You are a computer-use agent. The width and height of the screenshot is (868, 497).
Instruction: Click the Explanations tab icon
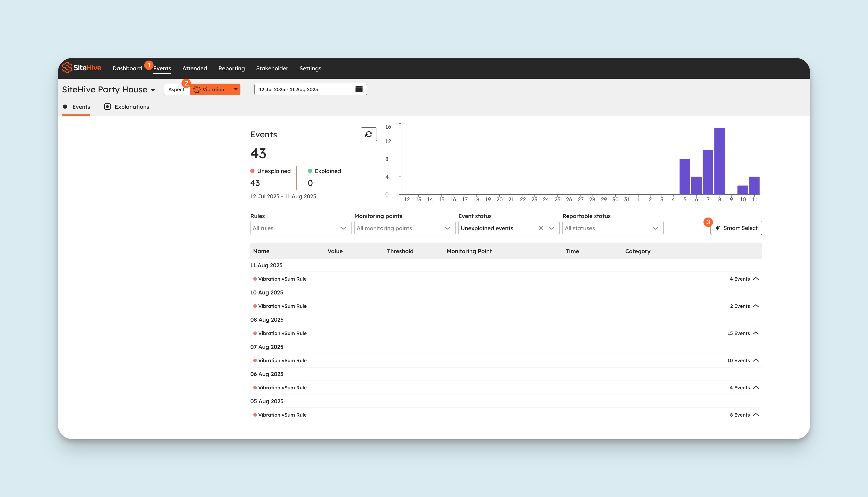[x=107, y=106]
